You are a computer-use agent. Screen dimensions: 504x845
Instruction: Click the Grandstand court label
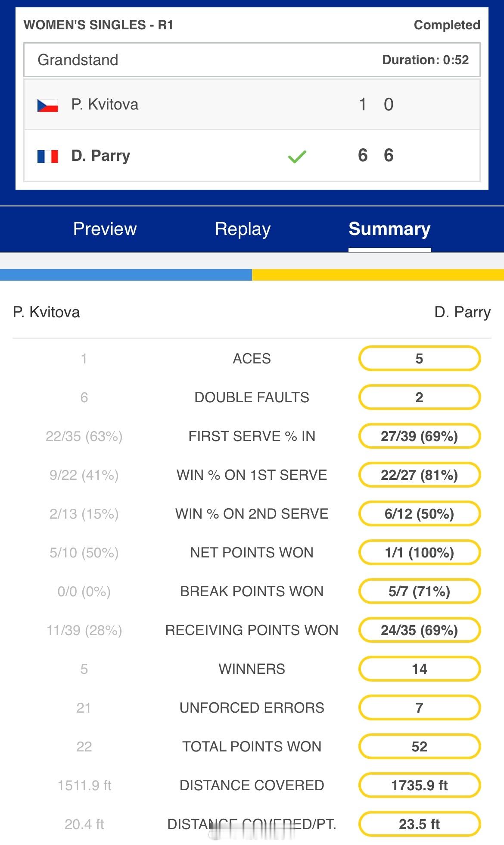pos(78,60)
